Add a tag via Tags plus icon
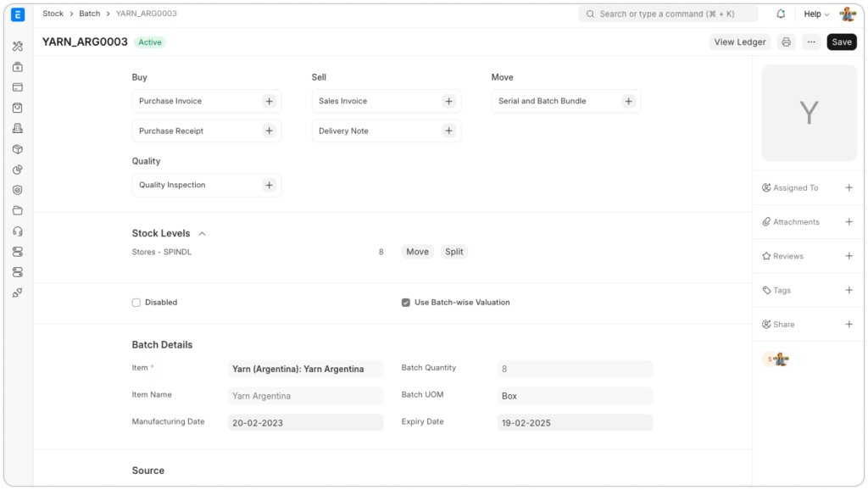 click(x=849, y=290)
